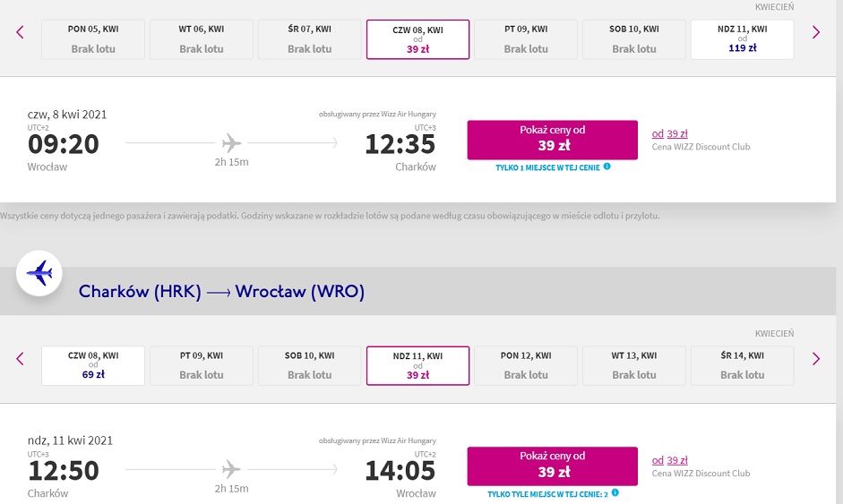
Task: Select outbound date NDZ 11 KWI 119 zł
Action: point(742,39)
